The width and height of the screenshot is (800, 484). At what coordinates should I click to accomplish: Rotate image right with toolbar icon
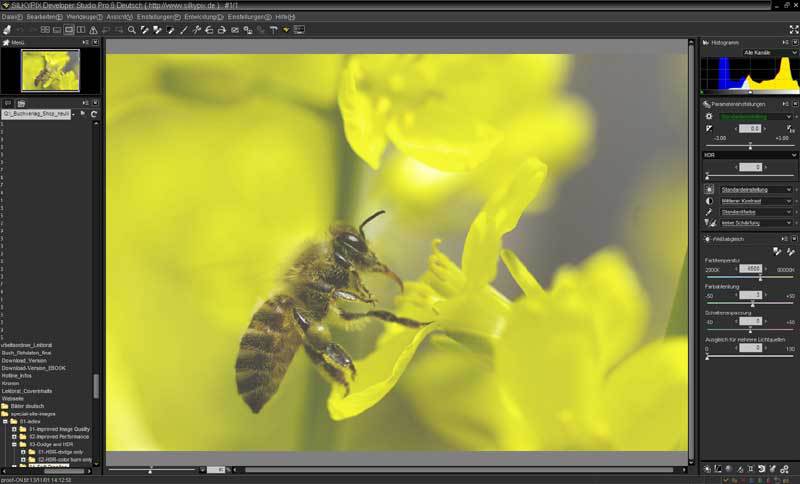222,30
